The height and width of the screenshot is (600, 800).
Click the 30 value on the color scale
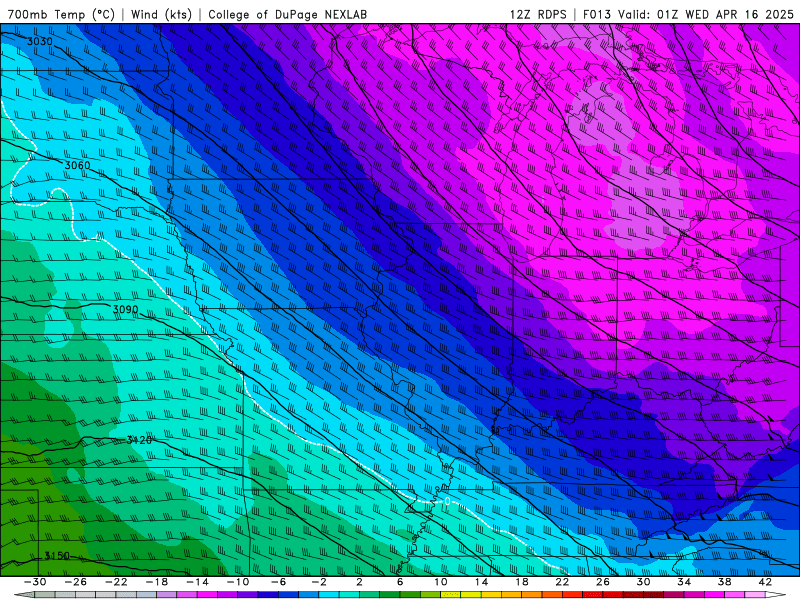(x=643, y=582)
